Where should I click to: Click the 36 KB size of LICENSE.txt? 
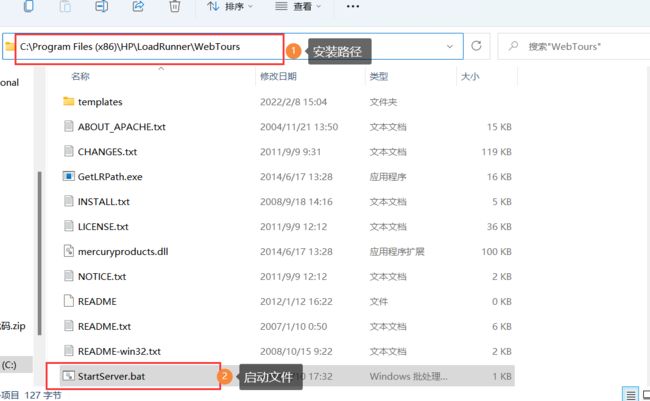click(x=499, y=226)
